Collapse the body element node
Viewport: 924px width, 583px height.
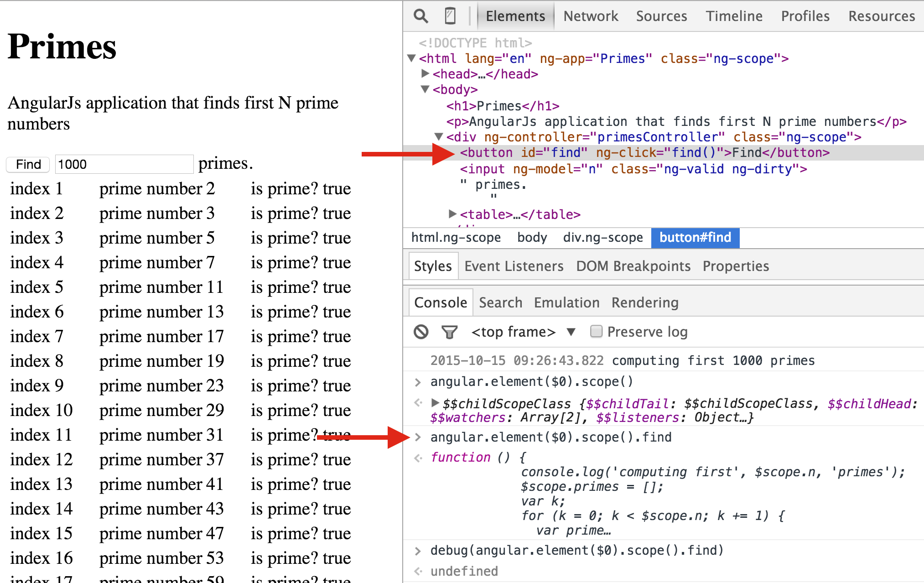tap(425, 89)
